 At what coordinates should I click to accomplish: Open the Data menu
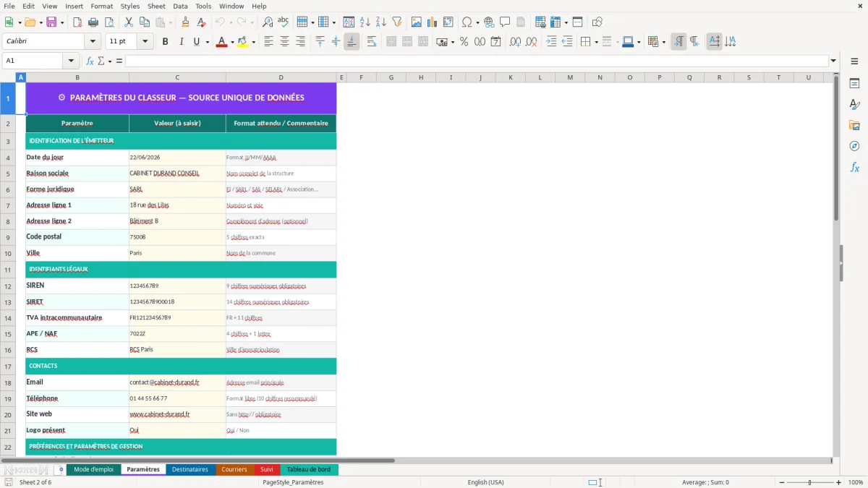[x=180, y=6]
